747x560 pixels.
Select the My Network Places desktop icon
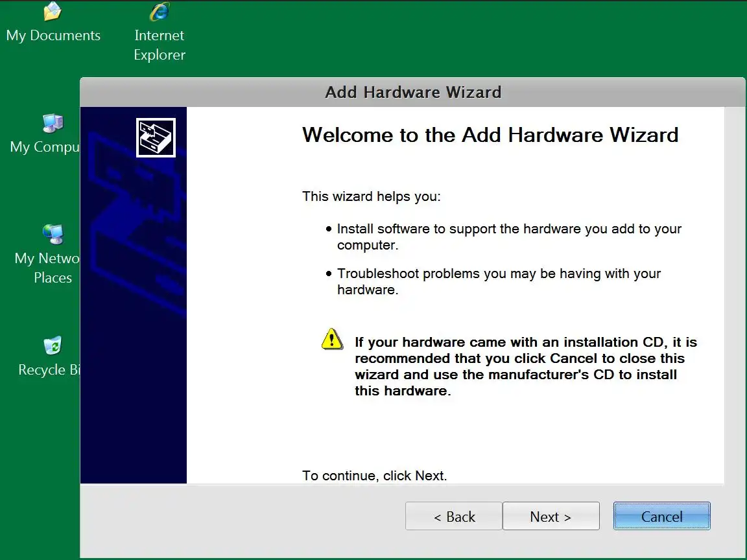[x=47, y=255]
